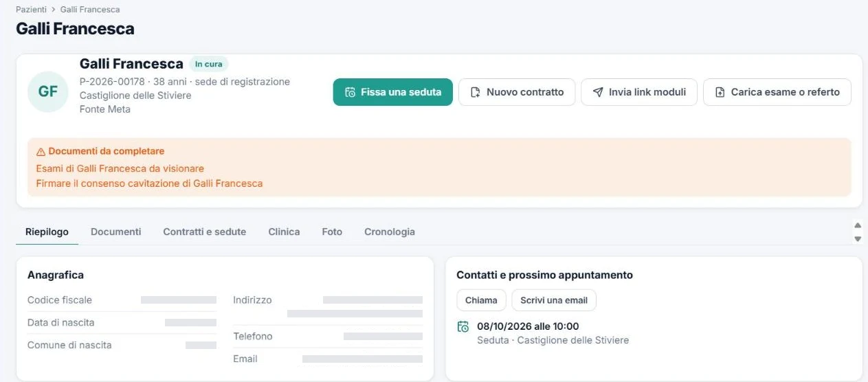Click the Indirizzo label
868x382 pixels.
pyautogui.click(x=252, y=300)
